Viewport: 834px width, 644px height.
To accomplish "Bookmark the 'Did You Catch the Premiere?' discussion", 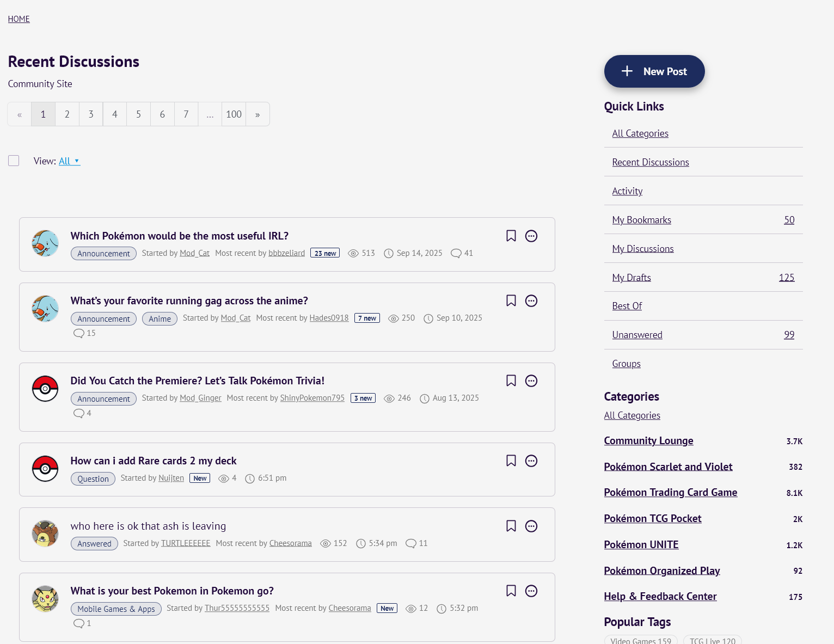I will (x=511, y=381).
